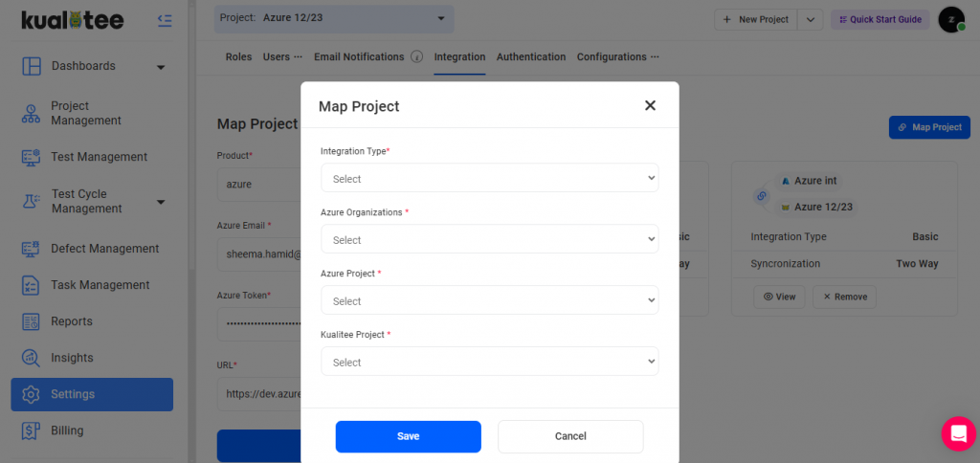Collapse the sidebar with the arrow icon
Screen dimensions: 980x463
[x=165, y=21]
